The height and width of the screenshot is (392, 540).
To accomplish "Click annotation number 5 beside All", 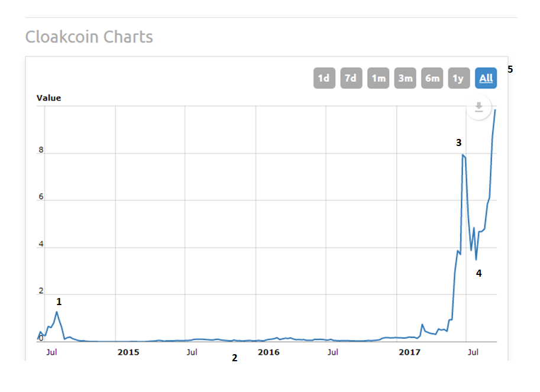I will point(510,69).
